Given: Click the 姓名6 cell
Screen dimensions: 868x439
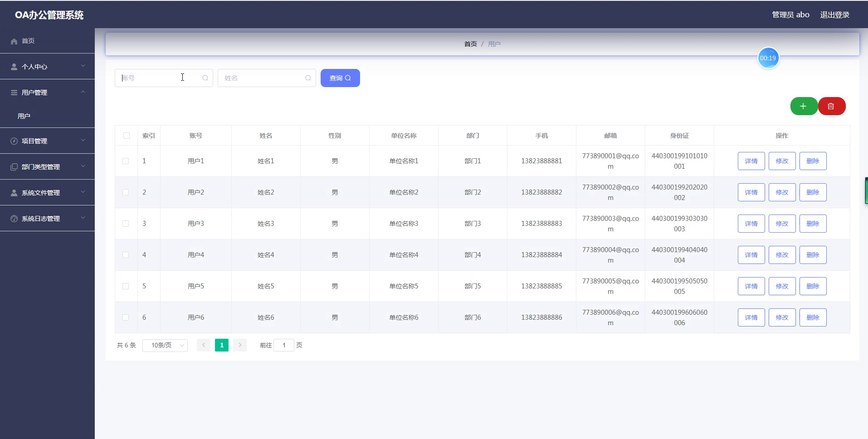Looking at the screenshot, I should tap(266, 317).
